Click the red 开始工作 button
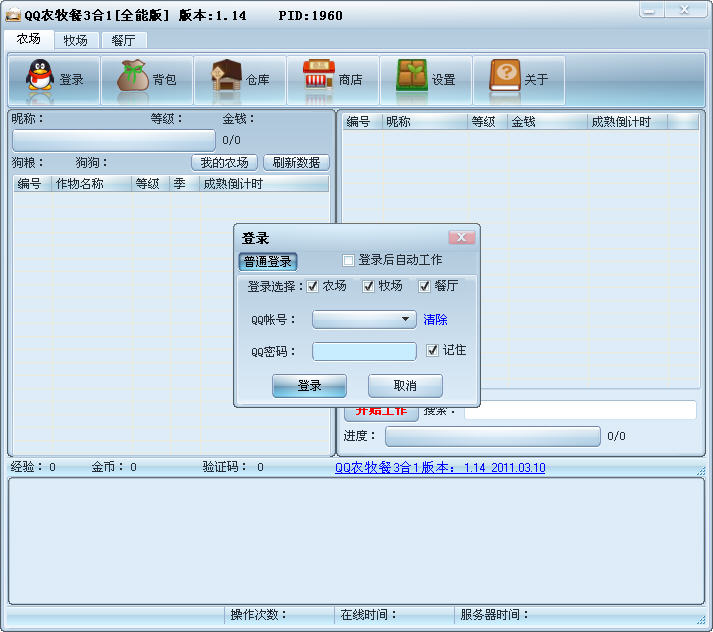This screenshot has width=713, height=632. [381, 413]
